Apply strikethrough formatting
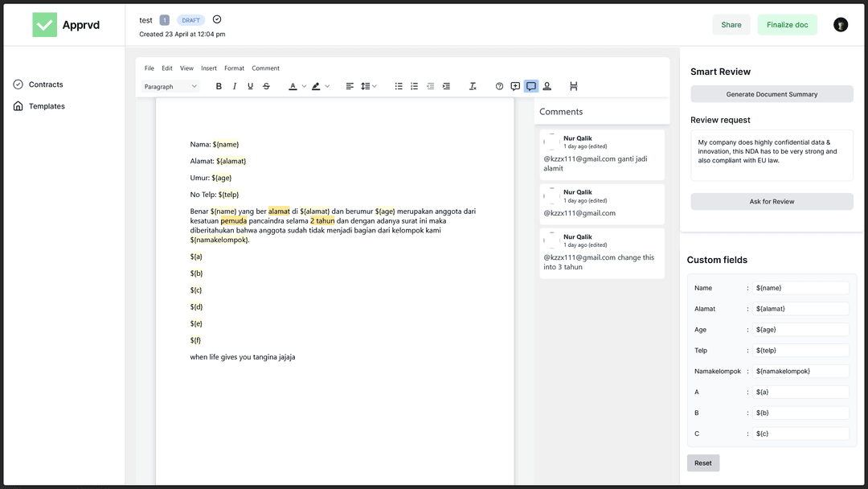 pyautogui.click(x=266, y=86)
